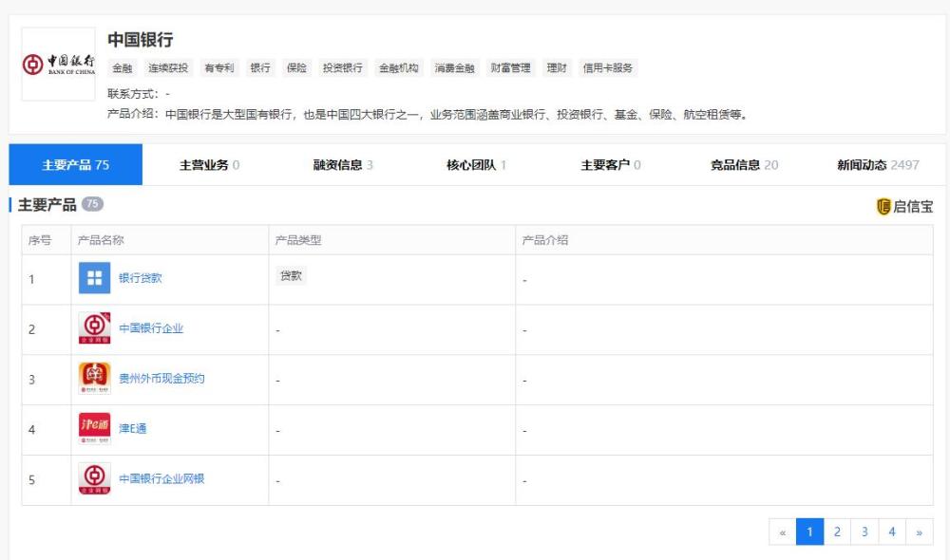950x560 pixels.
Task: Open the 中国银行企业 product link
Action: click(x=151, y=328)
